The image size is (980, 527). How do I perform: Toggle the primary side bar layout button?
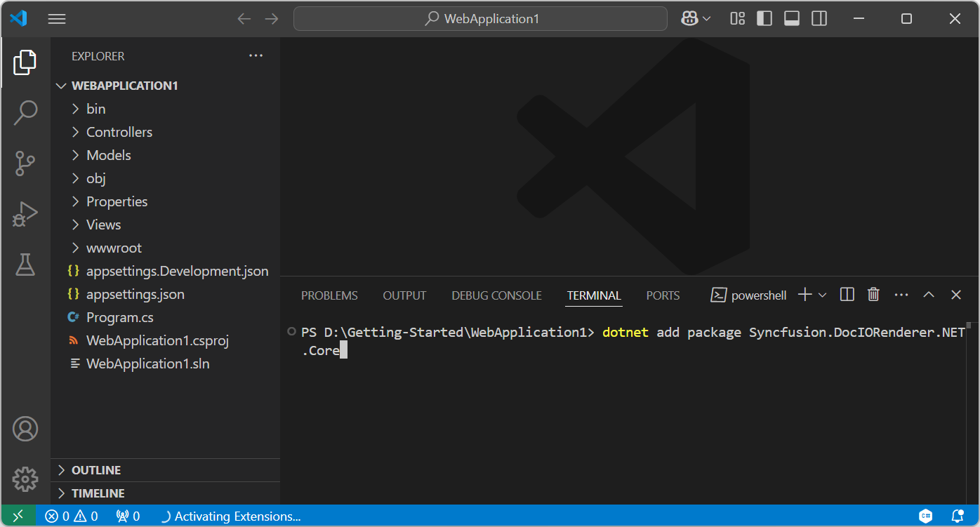coord(764,19)
